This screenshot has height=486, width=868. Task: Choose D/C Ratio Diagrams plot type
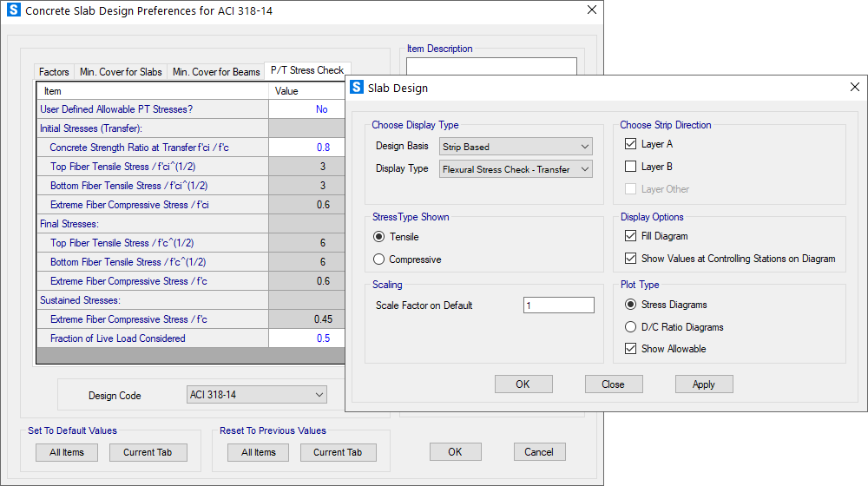click(x=631, y=327)
